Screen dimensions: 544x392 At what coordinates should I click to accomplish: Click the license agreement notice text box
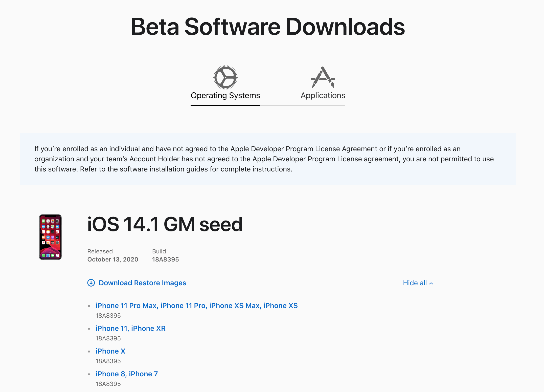click(x=268, y=159)
